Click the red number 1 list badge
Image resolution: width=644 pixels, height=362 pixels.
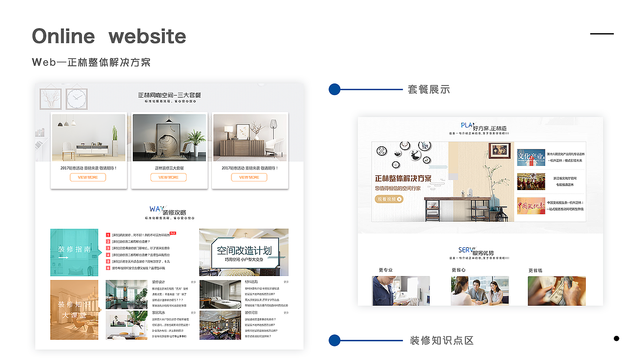108,235
